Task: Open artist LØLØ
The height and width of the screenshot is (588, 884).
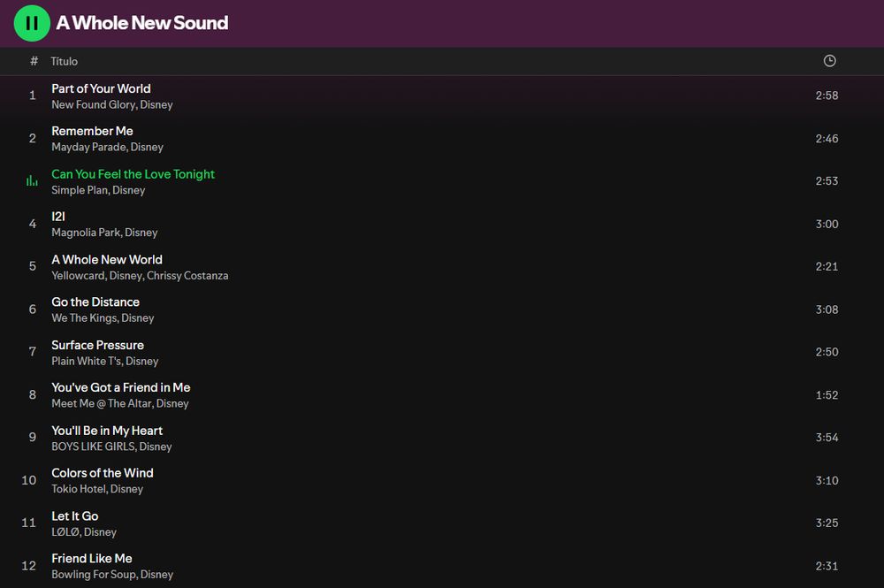Action: tap(65, 532)
